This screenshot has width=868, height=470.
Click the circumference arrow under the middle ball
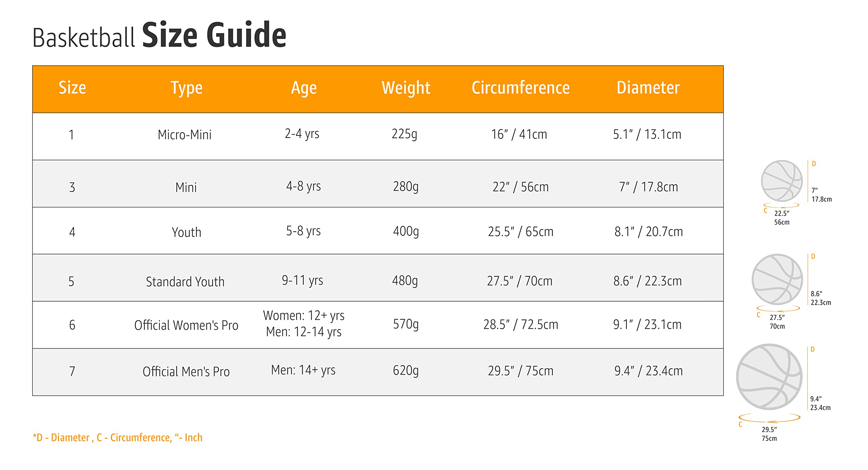778,309
